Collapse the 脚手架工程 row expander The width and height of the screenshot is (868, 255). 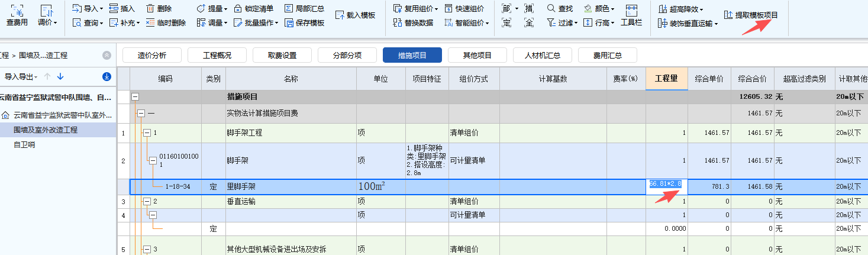[x=147, y=133]
